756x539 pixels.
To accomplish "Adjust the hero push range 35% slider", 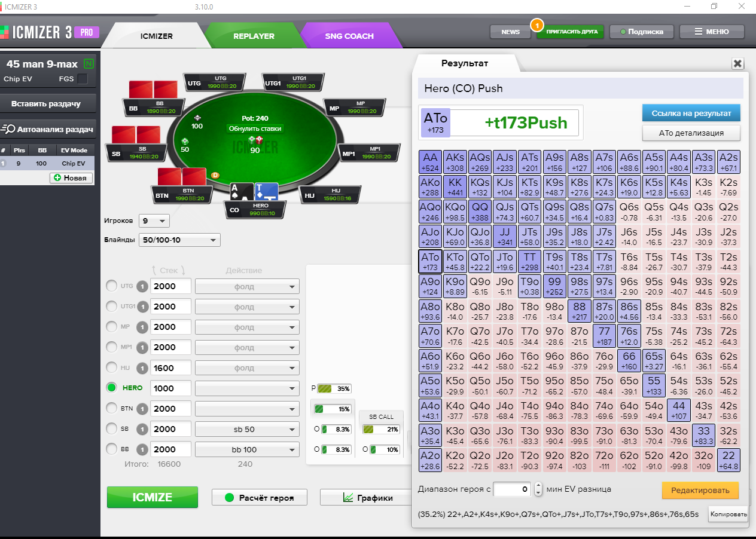I will coord(334,388).
